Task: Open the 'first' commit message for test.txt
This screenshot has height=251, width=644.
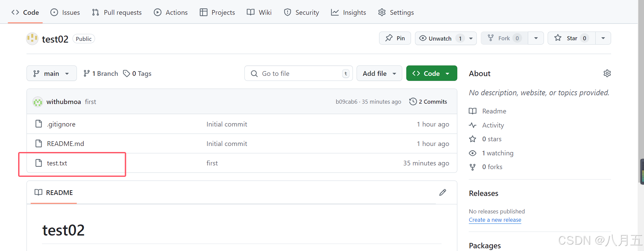Action: click(212, 163)
